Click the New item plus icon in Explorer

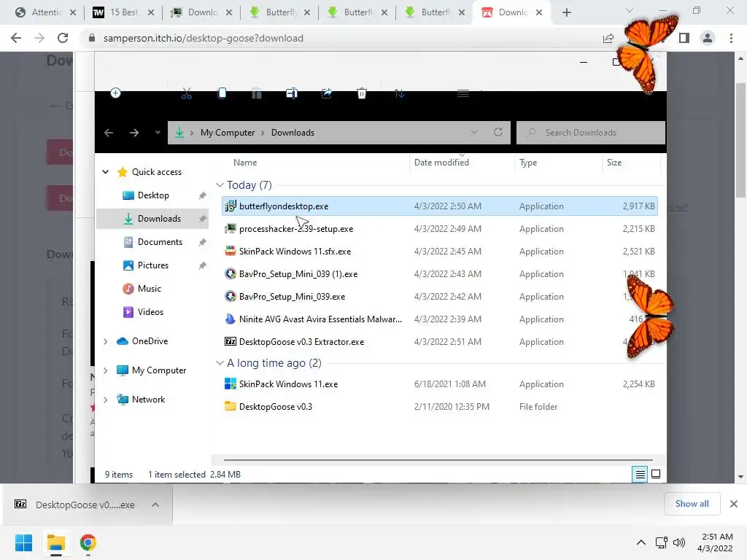tap(115, 93)
